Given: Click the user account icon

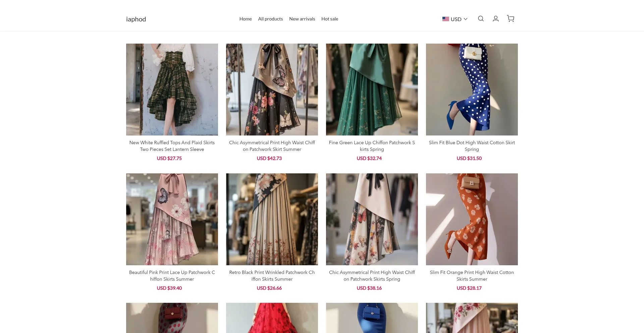Looking at the screenshot, I should 495,19.
